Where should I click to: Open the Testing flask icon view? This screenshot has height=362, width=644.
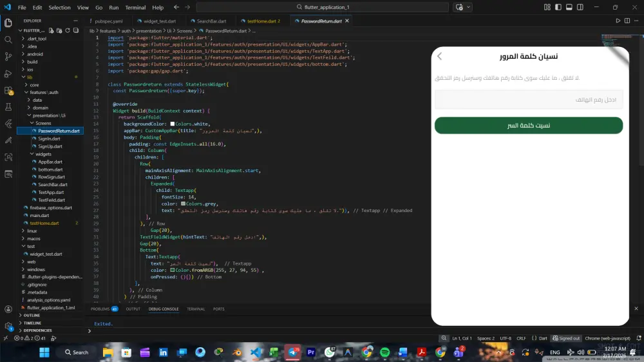tap(8, 107)
